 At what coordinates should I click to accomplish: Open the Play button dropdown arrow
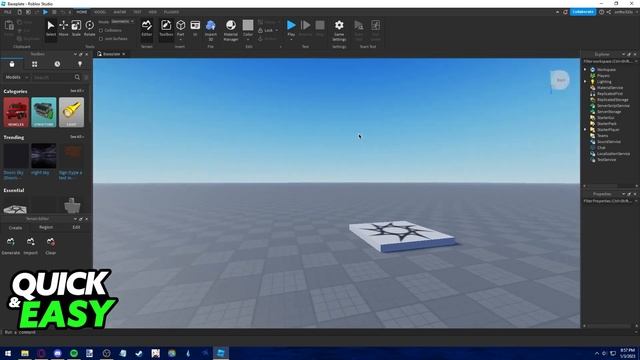pos(291,40)
